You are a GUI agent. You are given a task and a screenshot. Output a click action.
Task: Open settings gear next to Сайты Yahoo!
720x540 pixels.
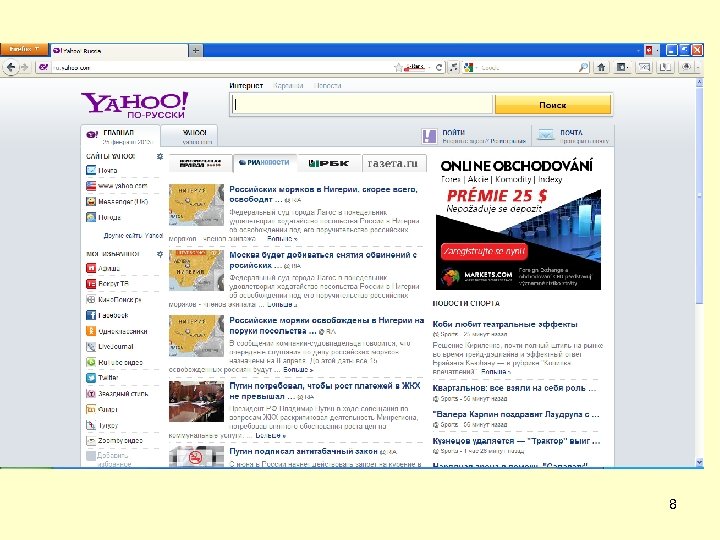pyautogui.click(x=160, y=156)
